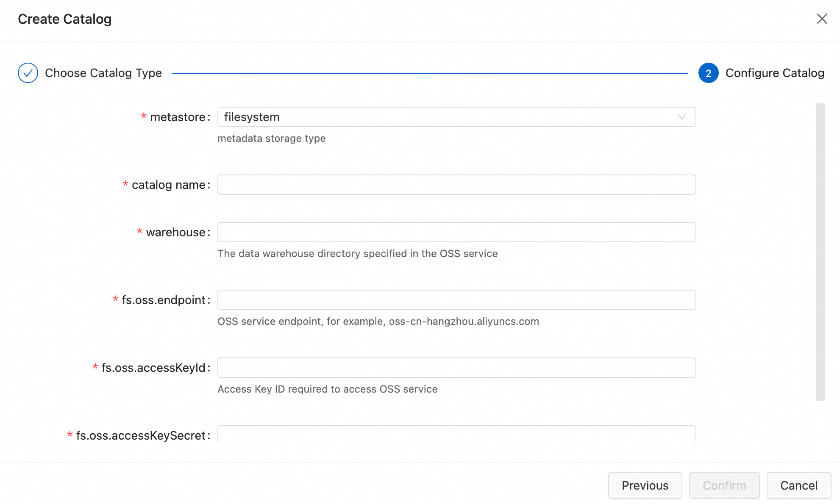Click the fs.oss.endpoint input box
This screenshot has height=504, width=840.
point(456,299)
